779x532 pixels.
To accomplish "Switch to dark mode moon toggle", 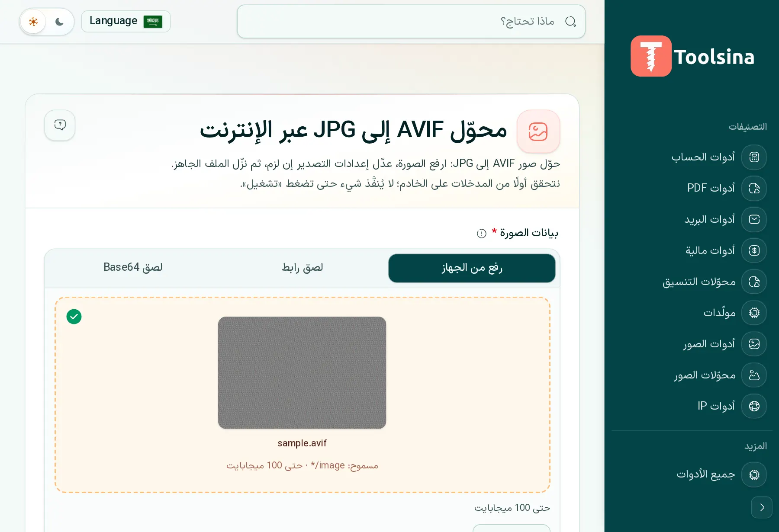I will (59, 21).
